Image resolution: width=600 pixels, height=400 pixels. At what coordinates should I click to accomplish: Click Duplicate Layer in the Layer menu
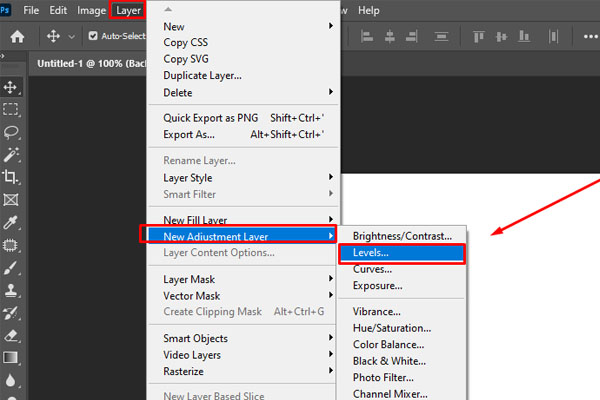pos(202,76)
